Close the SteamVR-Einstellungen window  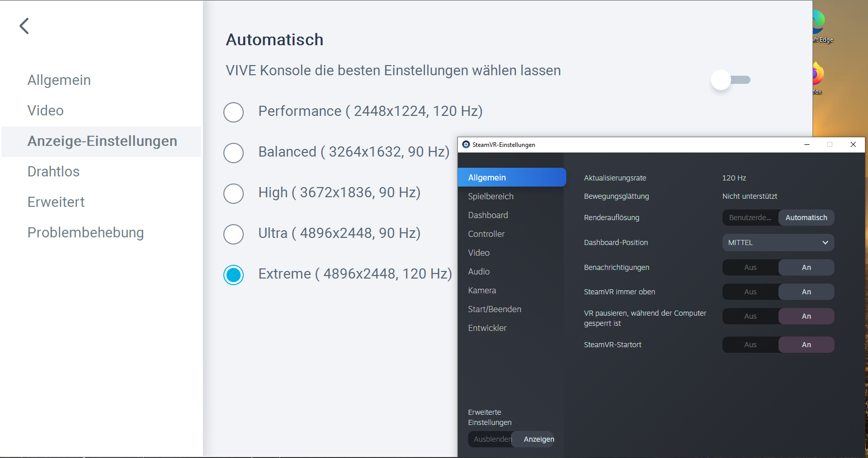point(853,144)
